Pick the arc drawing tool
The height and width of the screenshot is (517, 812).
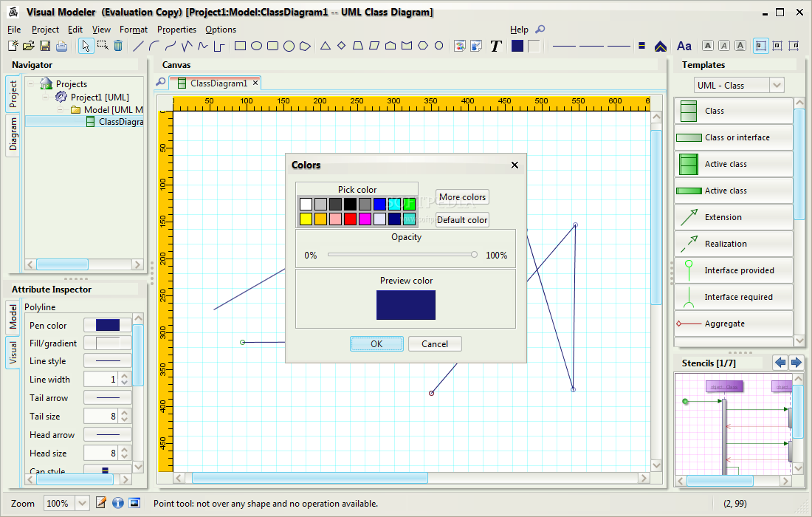click(x=154, y=46)
